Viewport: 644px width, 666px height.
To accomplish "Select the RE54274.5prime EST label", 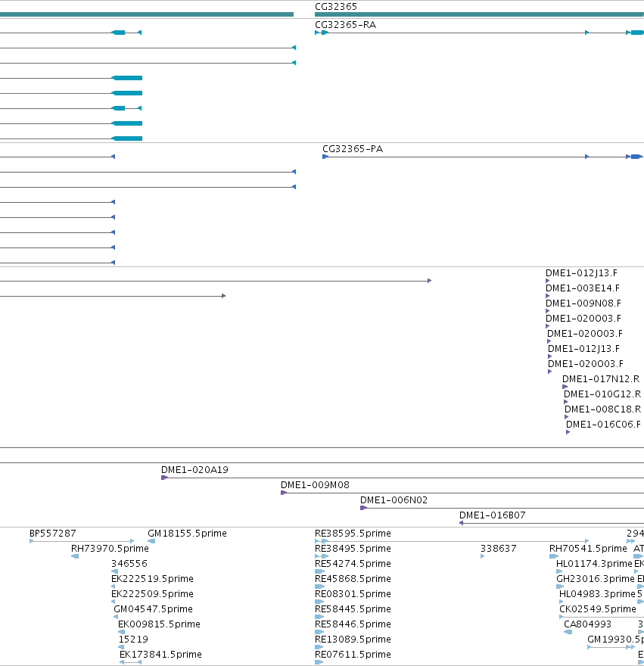I will click(x=353, y=564).
